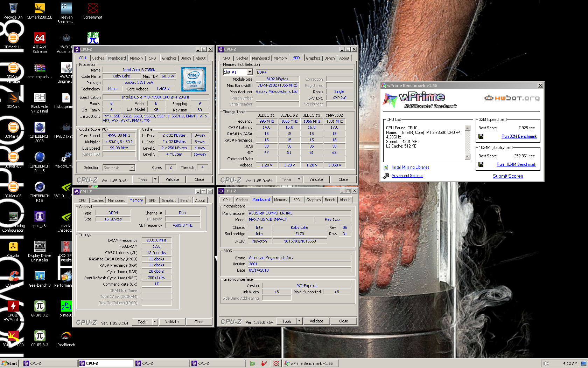The width and height of the screenshot is (588, 368).
Task: Launch GPUPI 3.3 icon
Action: tap(40, 338)
